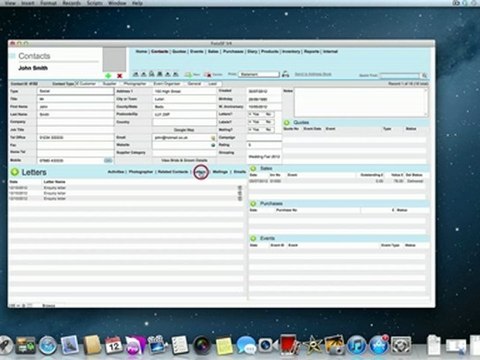Open the Supplier Category dropdown
This screenshot has width=480, height=360.
coord(184,153)
